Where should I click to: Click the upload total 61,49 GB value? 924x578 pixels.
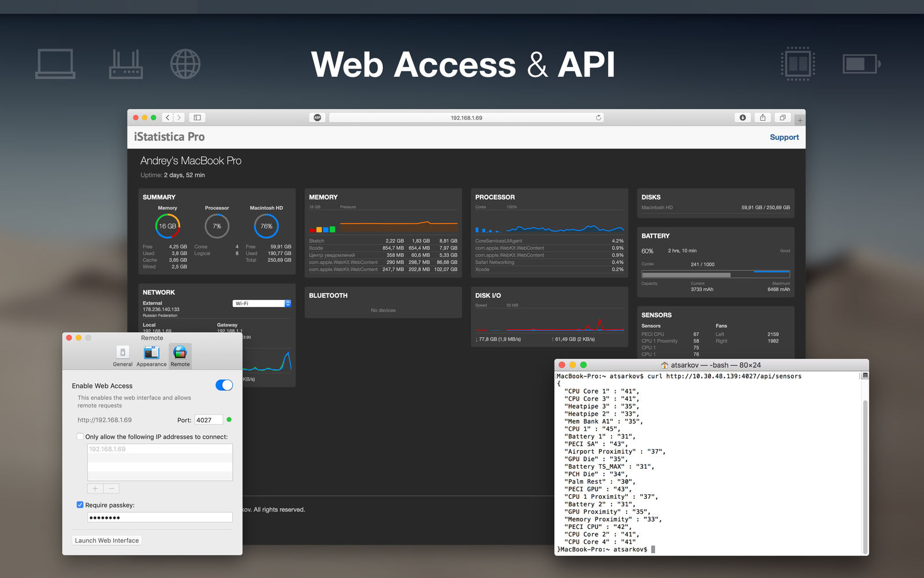[x=573, y=339]
